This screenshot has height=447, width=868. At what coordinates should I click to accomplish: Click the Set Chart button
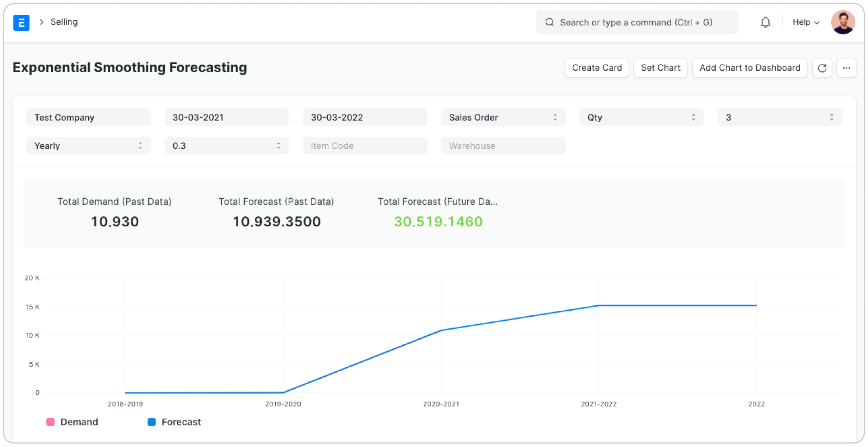coord(660,68)
